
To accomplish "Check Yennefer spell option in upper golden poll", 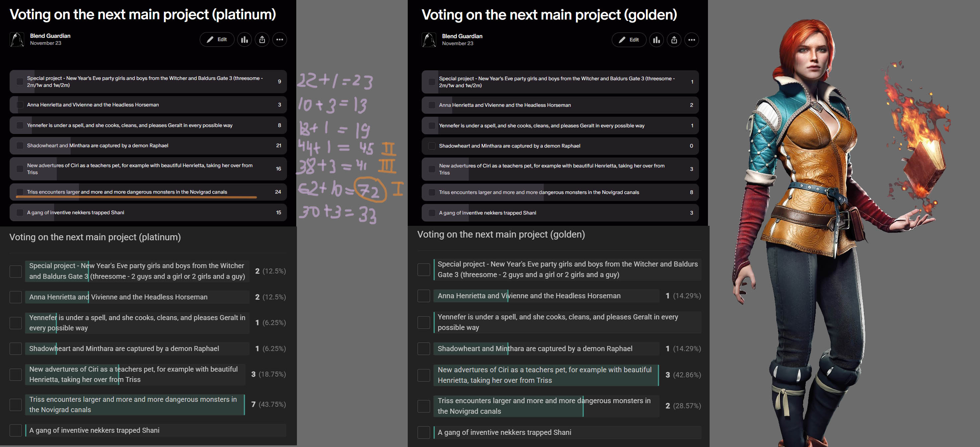I will (x=432, y=126).
